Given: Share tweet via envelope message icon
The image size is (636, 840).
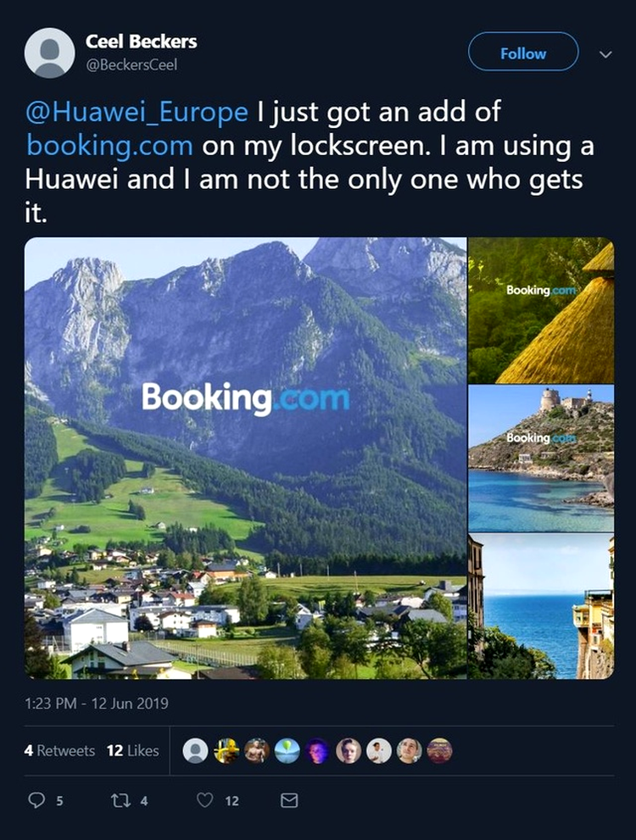Looking at the screenshot, I should [x=289, y=800].
